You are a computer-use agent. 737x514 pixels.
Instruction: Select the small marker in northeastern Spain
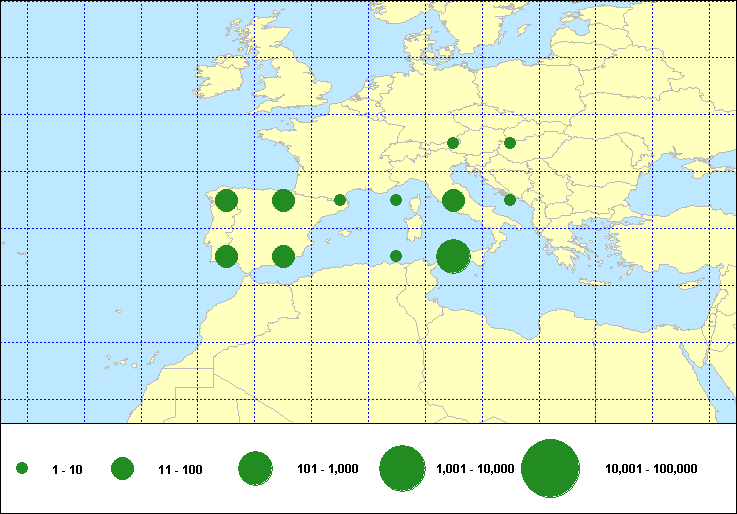[340, 200]
